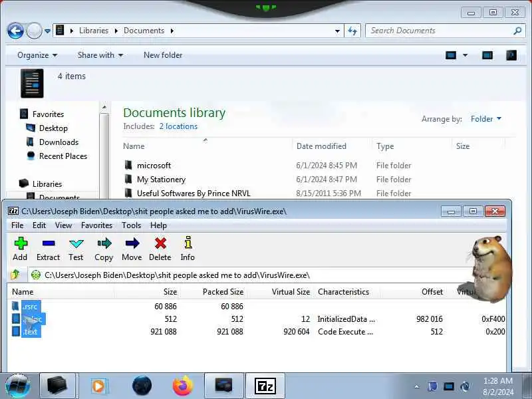Viewport: 532px width, 399px height.
Task: Open the File menu in 7-Zip
Action: pyautogui.click(x=17, y=225)
